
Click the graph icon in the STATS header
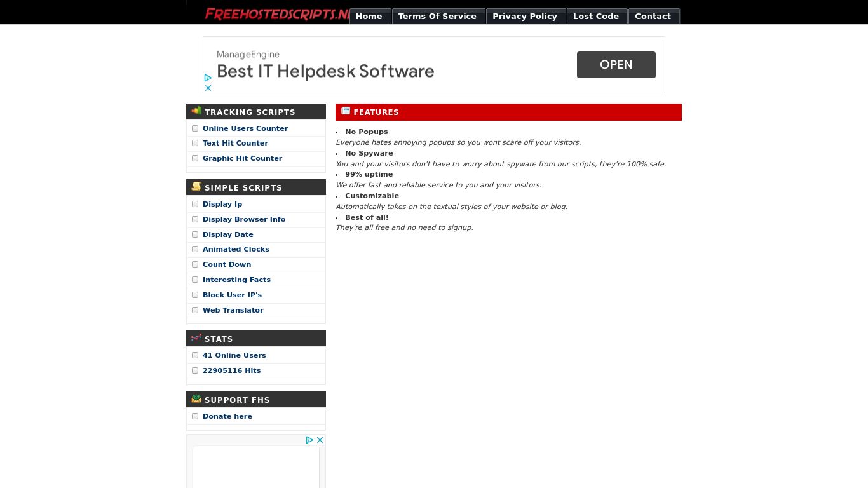(196, 337)
